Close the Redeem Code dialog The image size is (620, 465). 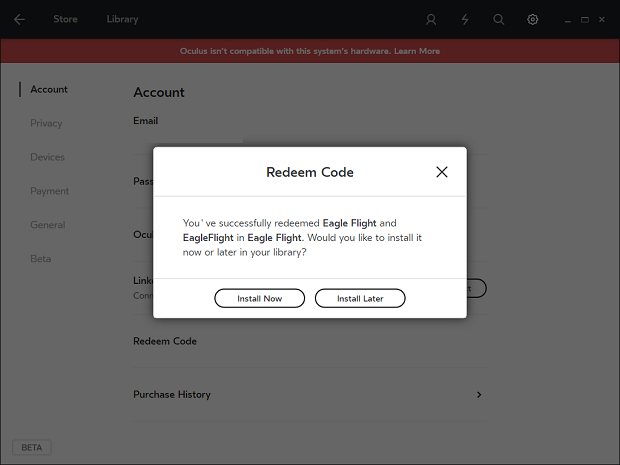(x=442, y=172)
